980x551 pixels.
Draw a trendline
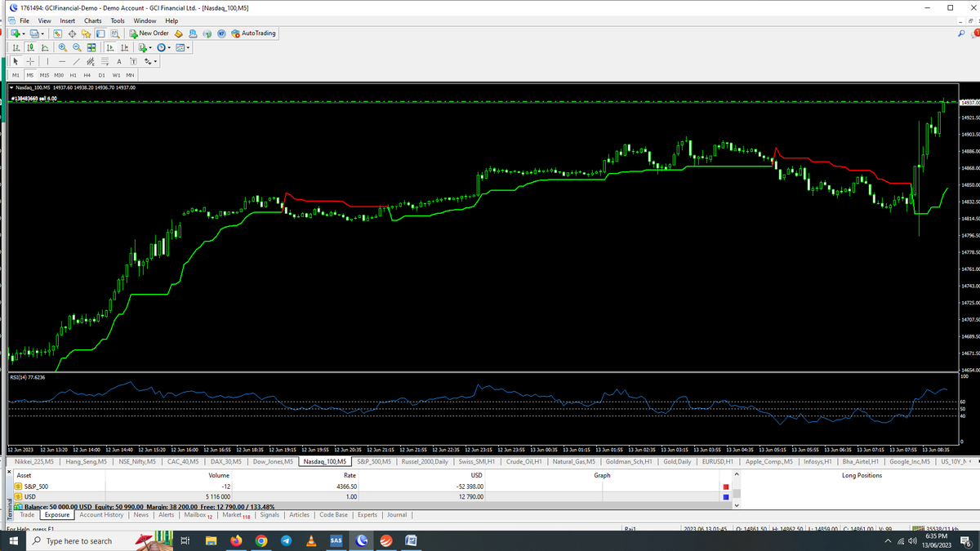(x=76, y=61)
